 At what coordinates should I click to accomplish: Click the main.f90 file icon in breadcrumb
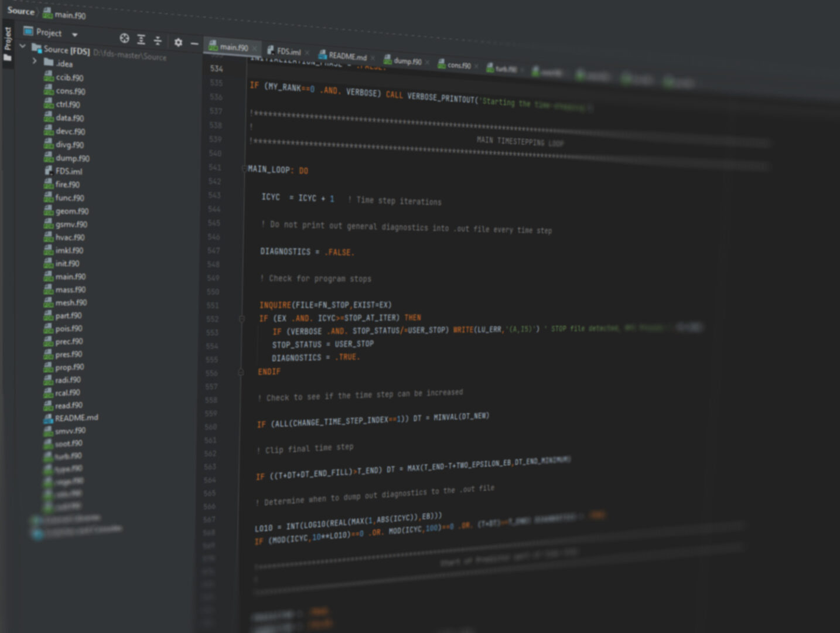pyautogui.click(x=47, y=13)
